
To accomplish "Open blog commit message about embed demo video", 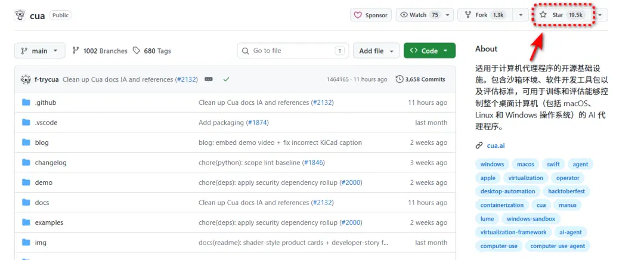I will [280, 143].
